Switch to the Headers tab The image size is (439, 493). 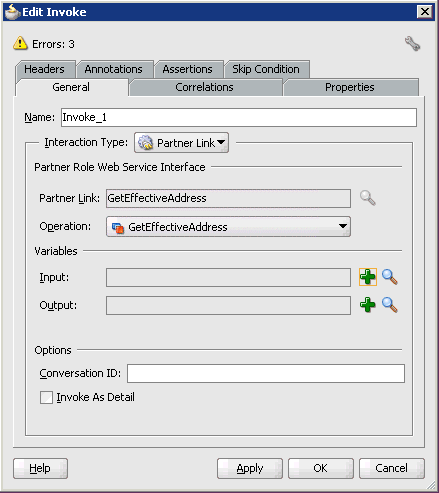point(45,69)
